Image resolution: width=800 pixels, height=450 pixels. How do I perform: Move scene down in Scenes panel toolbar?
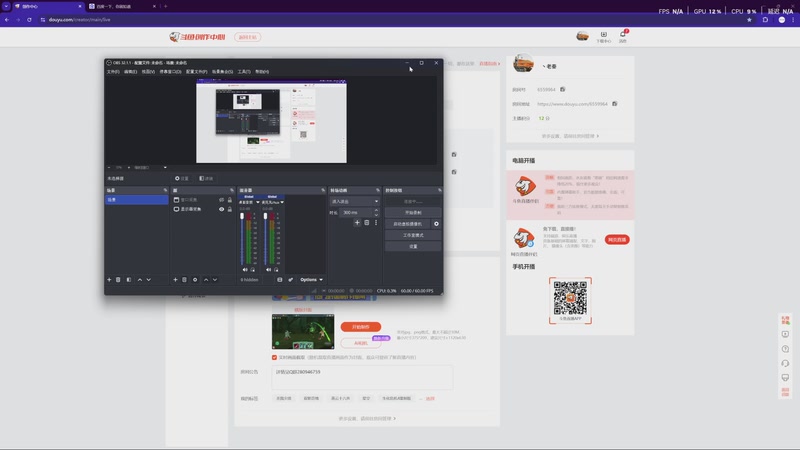click(x=148, y=280)
